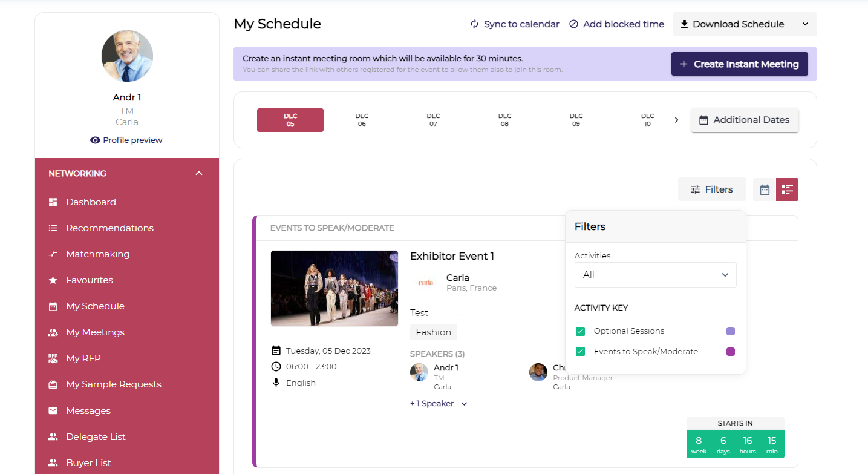The image size is (868, 474).
Task: Open Messages envelope icon in sidebar
Action: [53, 411]
